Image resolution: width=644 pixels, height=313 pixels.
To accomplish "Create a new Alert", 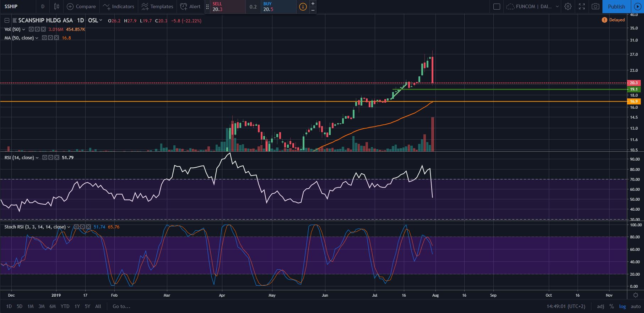I will (x=190, y=6).
